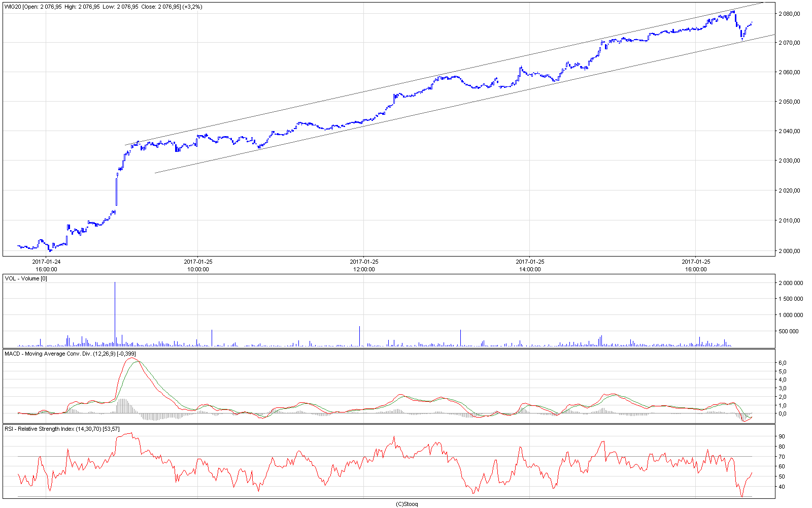Select the 40 RSI axis label

pyautogui.click(x=782, y=487)
